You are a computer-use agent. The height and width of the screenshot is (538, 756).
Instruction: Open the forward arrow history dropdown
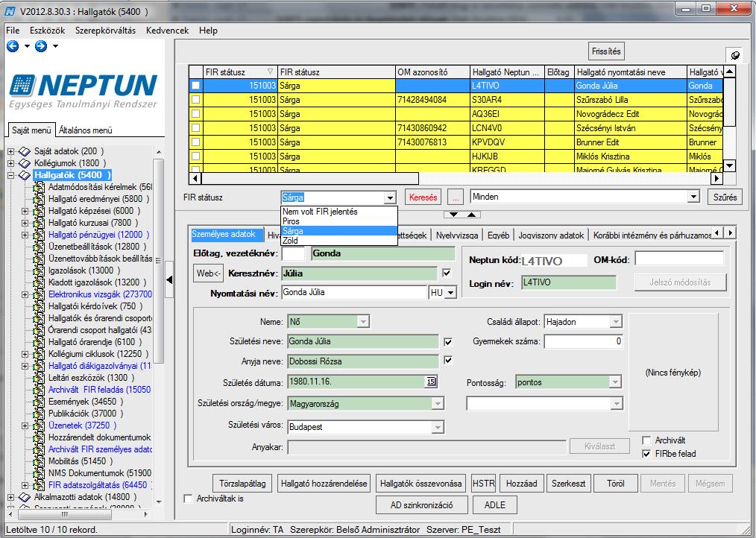(x=55, y=46)
